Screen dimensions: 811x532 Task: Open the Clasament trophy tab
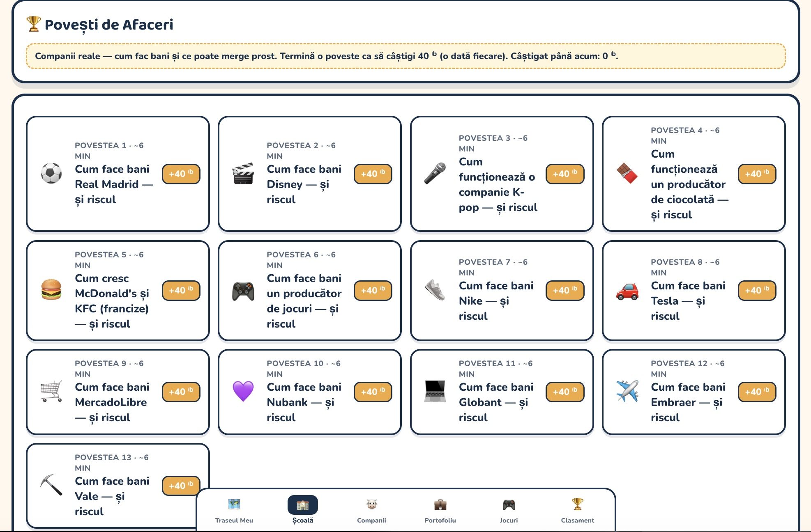click(577, 510)
